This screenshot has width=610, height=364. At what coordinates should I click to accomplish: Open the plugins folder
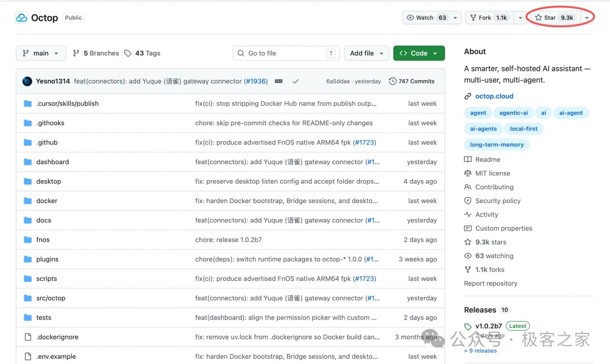click(47, 259)
